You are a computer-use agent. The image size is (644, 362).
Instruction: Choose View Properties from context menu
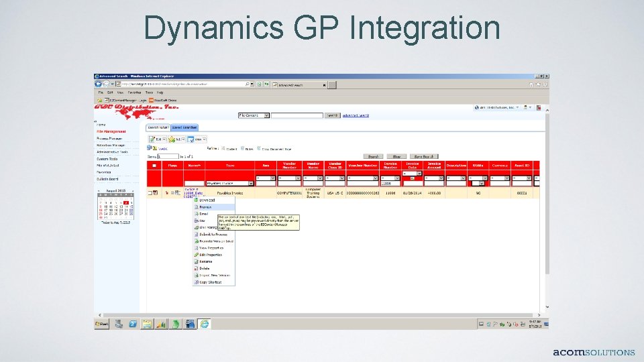tap(213, 248)
